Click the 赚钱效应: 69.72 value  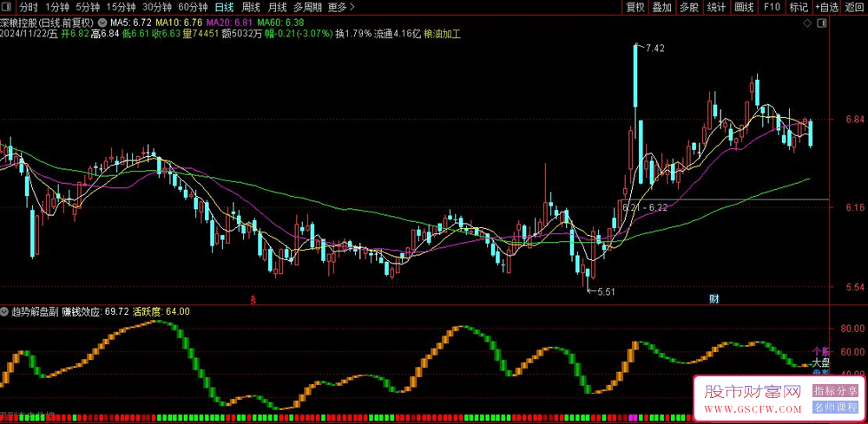(95, 311)
